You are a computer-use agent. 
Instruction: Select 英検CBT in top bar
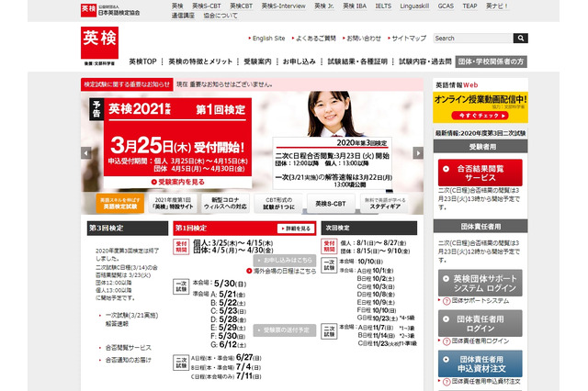coord(241,6)
